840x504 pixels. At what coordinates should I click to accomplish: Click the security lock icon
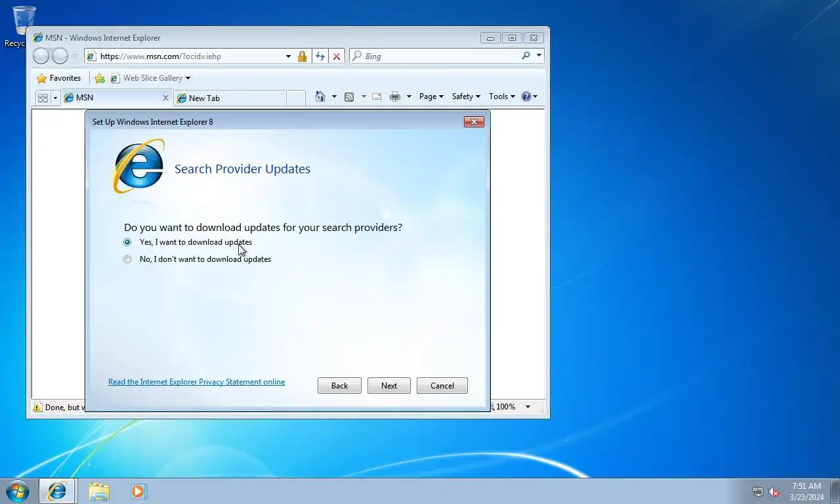click(x=302, y=56)
